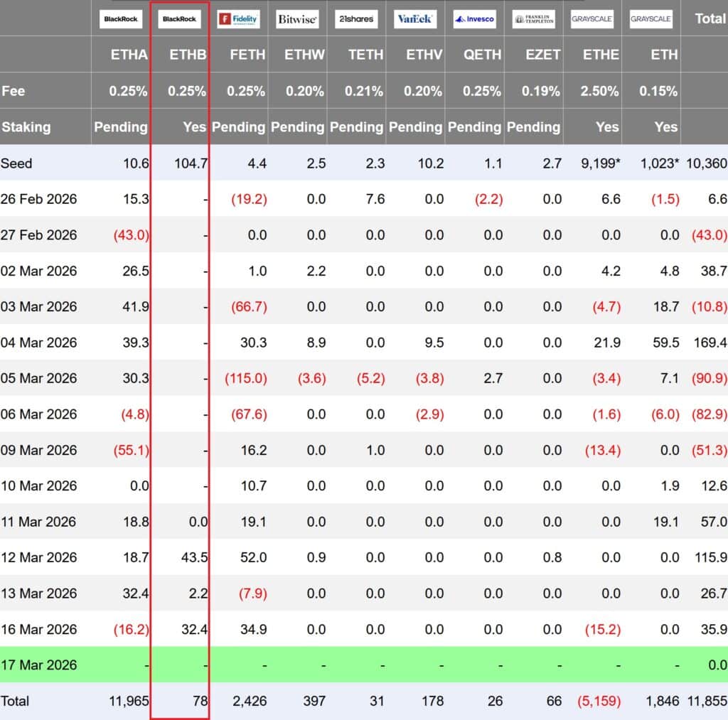Click the 43.5 ETHB inflow value
728x720 pixels.
195,557
